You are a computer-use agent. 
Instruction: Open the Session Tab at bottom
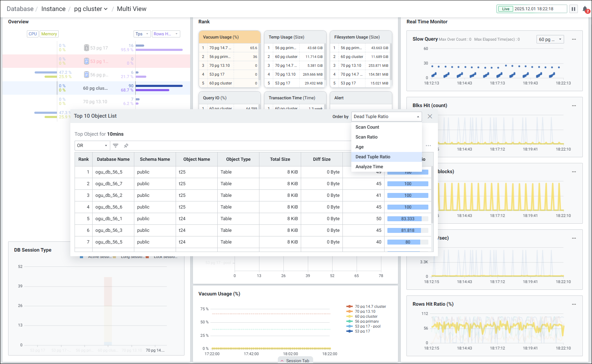tap(295, 360)
